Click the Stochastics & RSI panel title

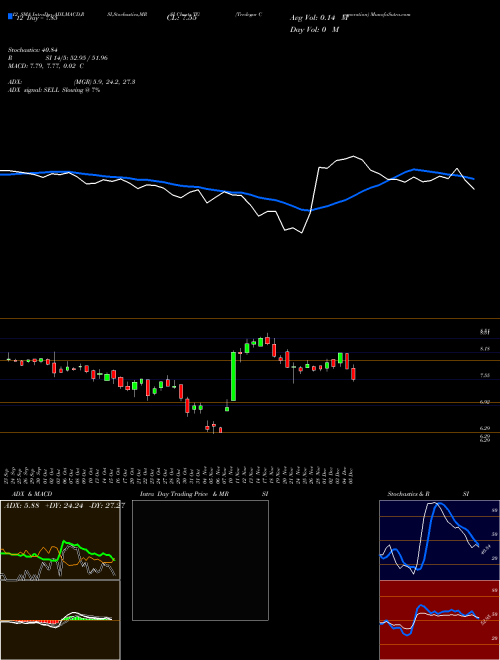coord(428,494)
